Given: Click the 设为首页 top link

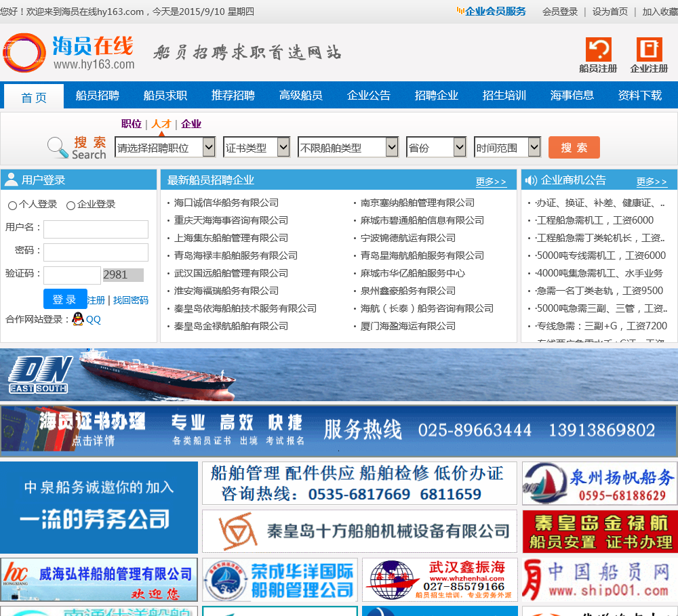Looking at the screenshot, I should (x=610, y=12).
